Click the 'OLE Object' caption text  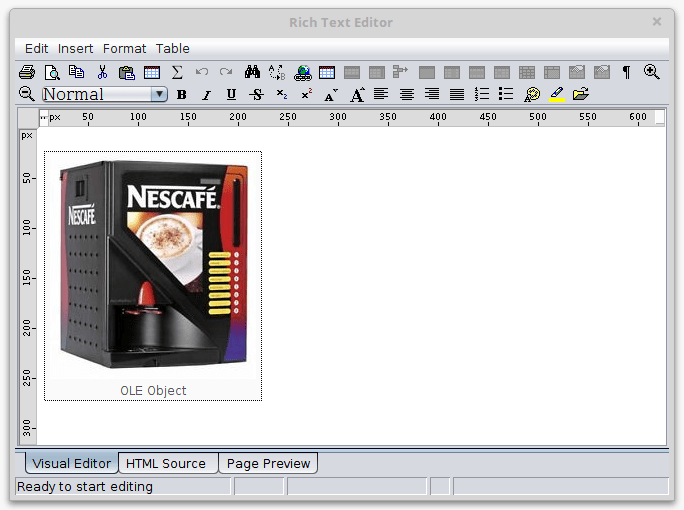(x=153, y=390)
